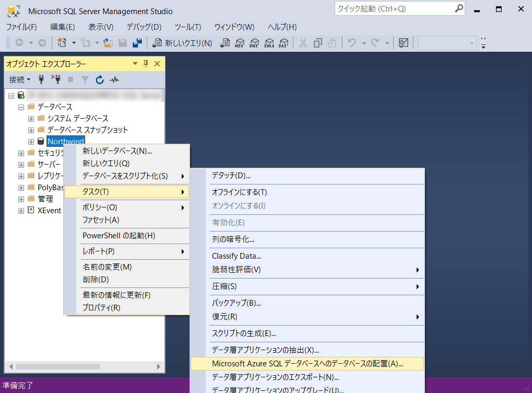Open the デバッグ(D) menu
The height and width of the screenshot is (393, 532).
(144, 27)
